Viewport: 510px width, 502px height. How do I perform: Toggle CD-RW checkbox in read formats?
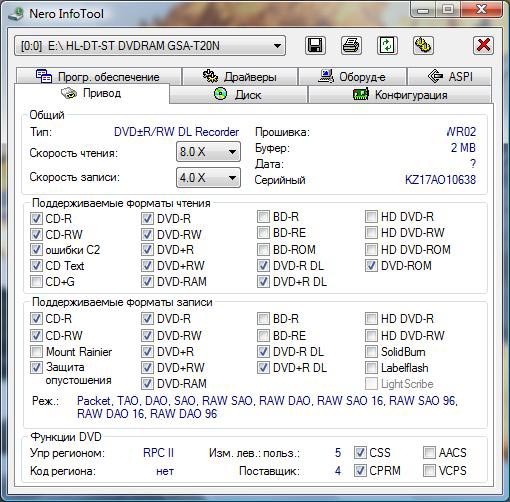coord(36,234)
